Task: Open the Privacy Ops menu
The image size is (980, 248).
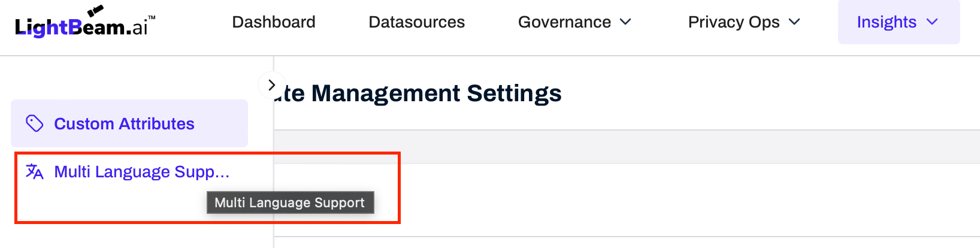Action: click(734, 22)
